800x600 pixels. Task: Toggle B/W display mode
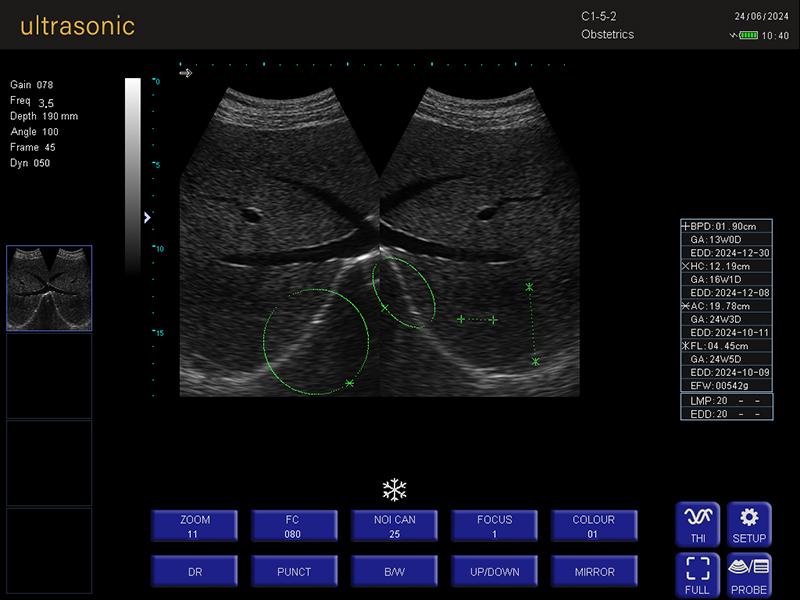click(394, 572)
